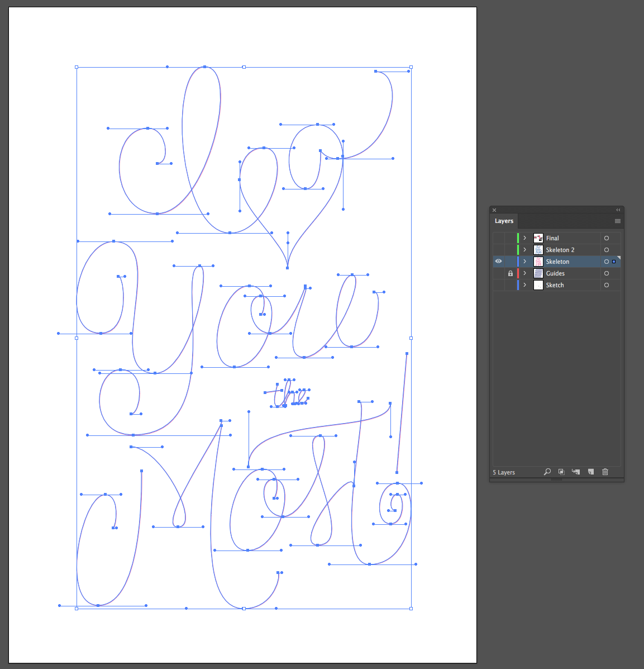
Task: Expand the Skeleton 2 layer chevron
Action: click(525, 250)
